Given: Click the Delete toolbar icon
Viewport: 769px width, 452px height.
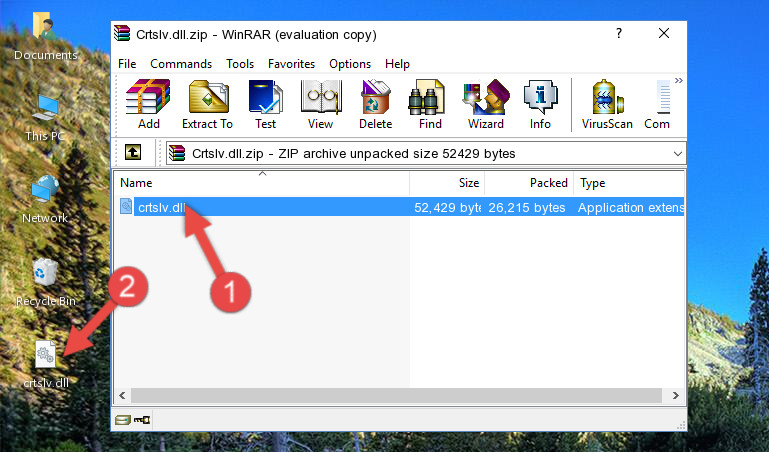Looking at the screenshot, I should pyautogui.click(x=375, y=104).
